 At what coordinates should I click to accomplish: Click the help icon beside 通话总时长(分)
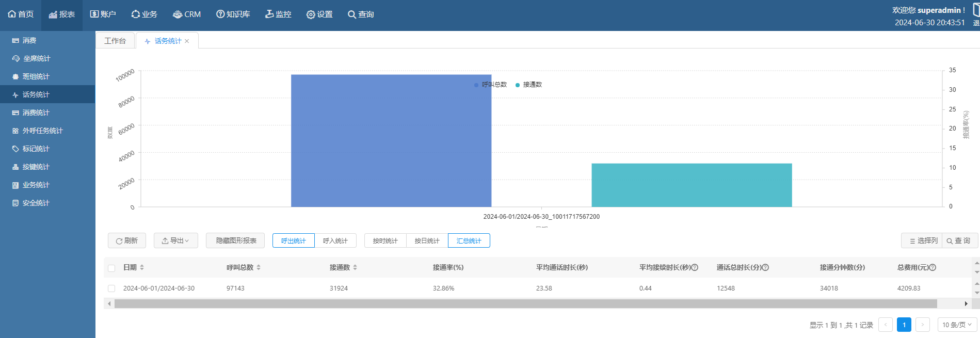[x=765, y=267]
